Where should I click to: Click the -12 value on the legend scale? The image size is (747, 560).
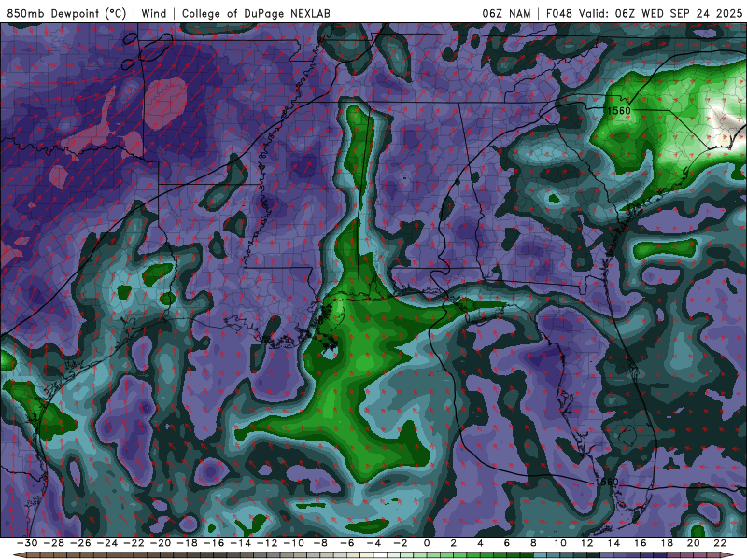click(x=267, y=543)
